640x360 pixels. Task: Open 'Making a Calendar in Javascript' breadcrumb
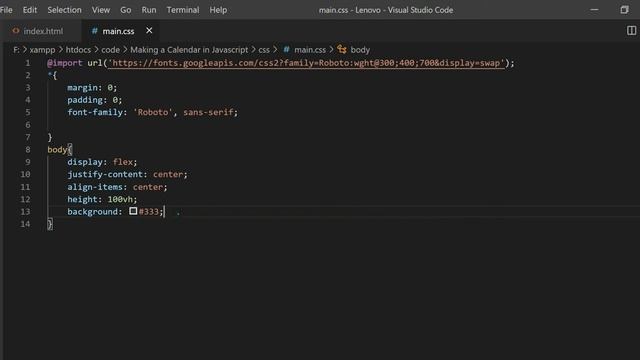tap(189, 50)
